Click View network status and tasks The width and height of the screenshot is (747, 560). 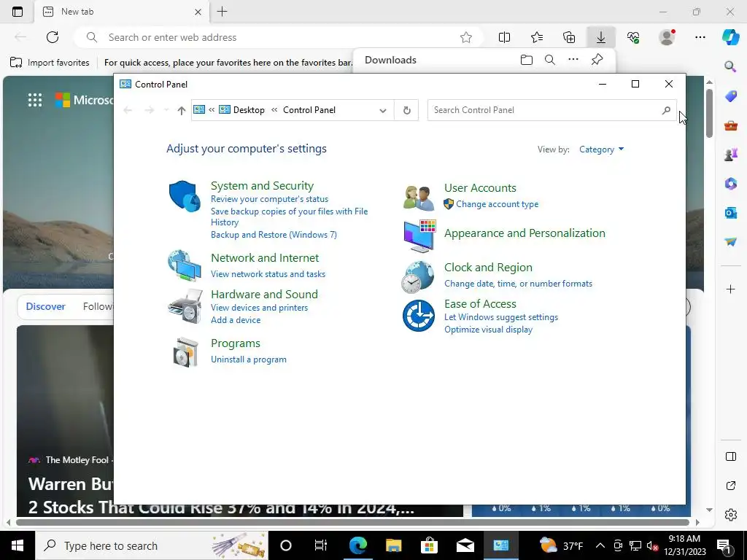click(x=268, y=274)
